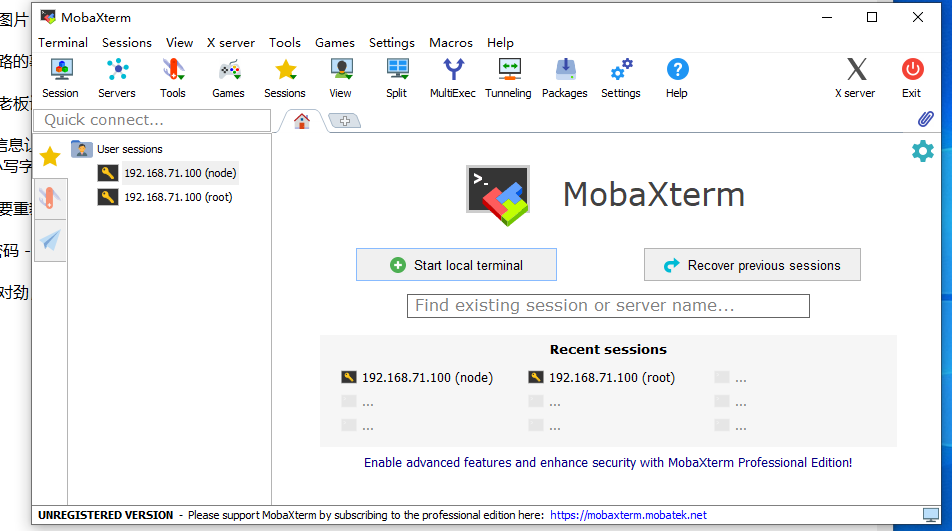Focus the Quick connect input field
The image size is (952, 531).
pyautogui.click(x=152, y=120)
